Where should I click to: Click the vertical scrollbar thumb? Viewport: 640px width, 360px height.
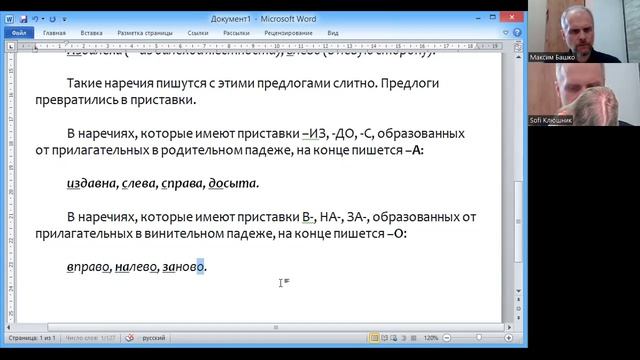tap(518, 222)
